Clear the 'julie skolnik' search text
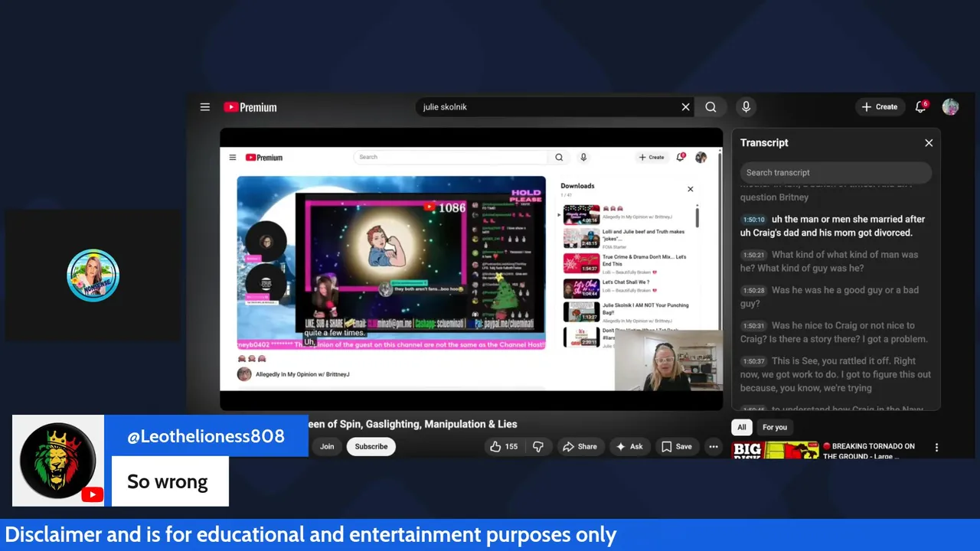Screen dimensions: 980x551 (x=685, y=107)
